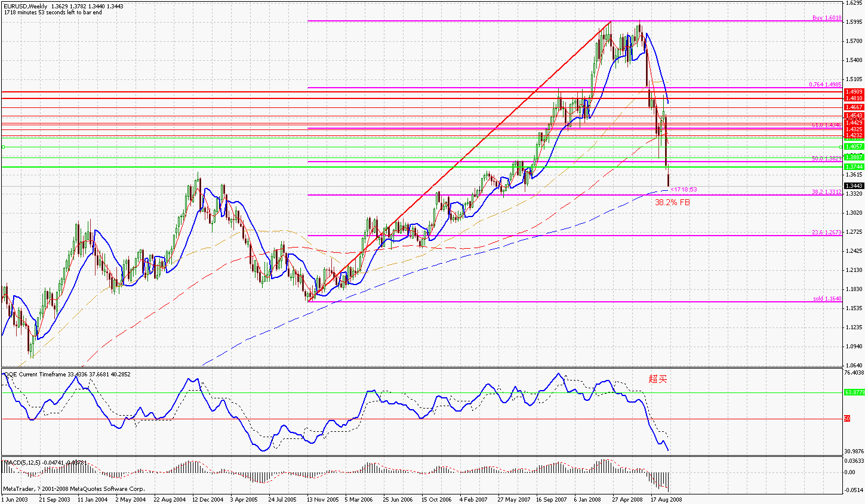Click the '21 Sep 2003' date label
The image size is (865, 504).
click(54, 500)
